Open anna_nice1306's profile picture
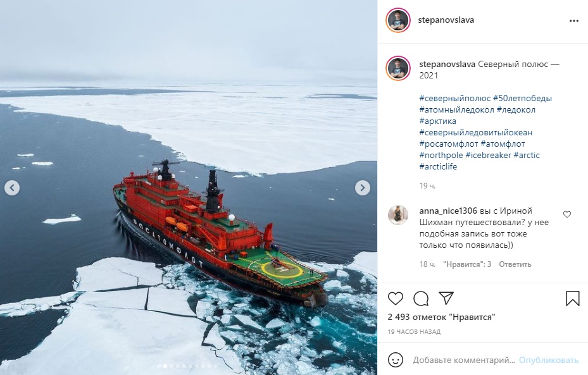The image size is (588, 375). point(398,215)
